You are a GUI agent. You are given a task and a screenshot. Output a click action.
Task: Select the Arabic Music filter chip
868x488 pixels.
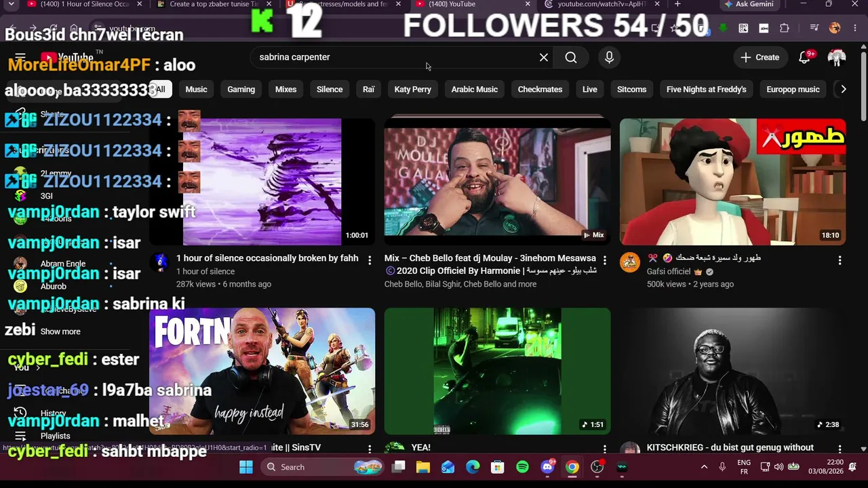tap(475, 89)
